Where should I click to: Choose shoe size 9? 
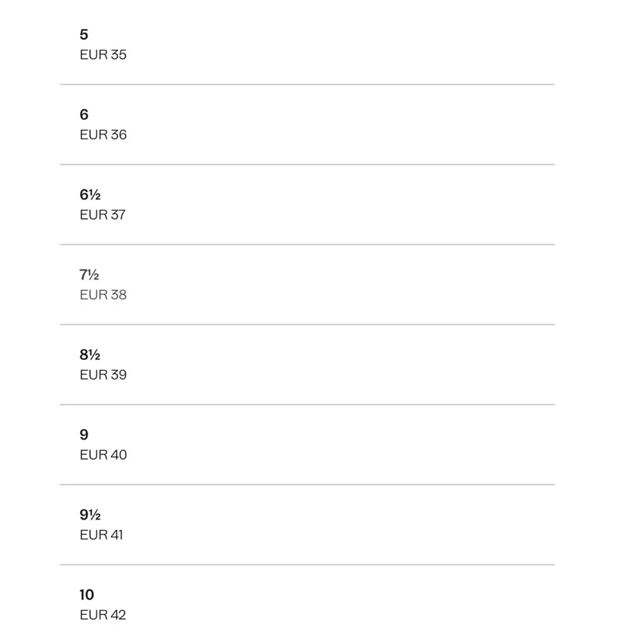[84, 435]
